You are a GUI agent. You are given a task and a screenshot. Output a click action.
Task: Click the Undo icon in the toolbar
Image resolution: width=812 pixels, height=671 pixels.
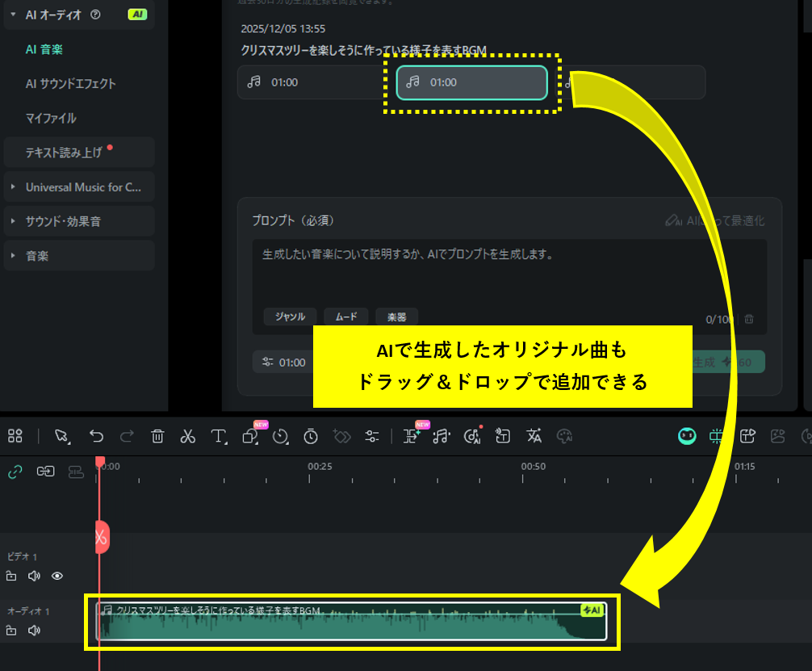(96, 436)
